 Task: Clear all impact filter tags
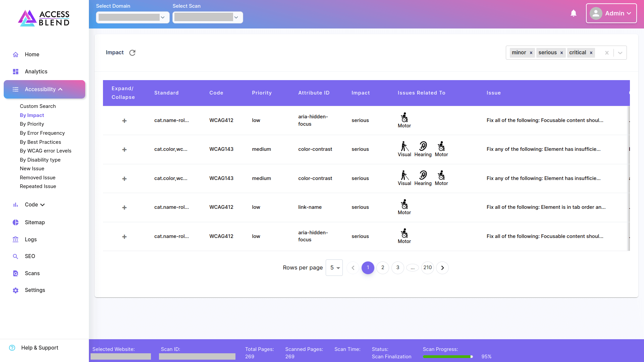tap(607, 53)
